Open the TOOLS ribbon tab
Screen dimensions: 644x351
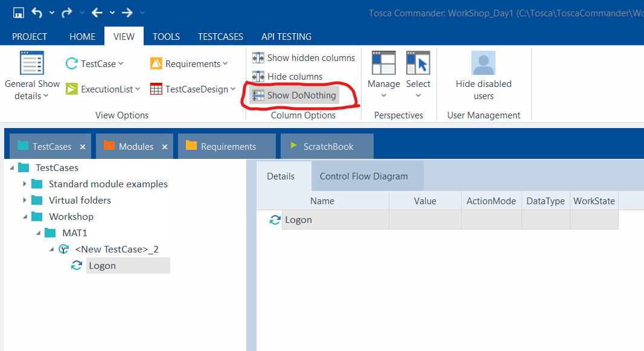click(x=167, y=37)
